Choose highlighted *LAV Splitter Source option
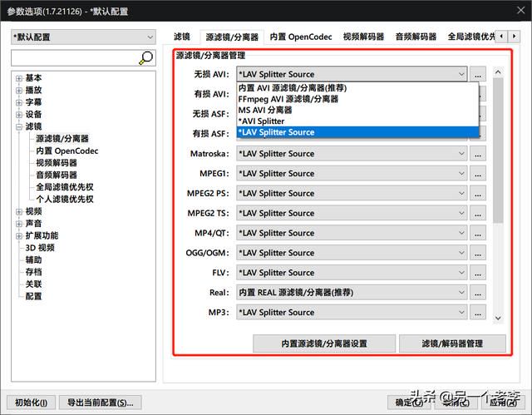532x415 pixels. click(x=357, y=132)
